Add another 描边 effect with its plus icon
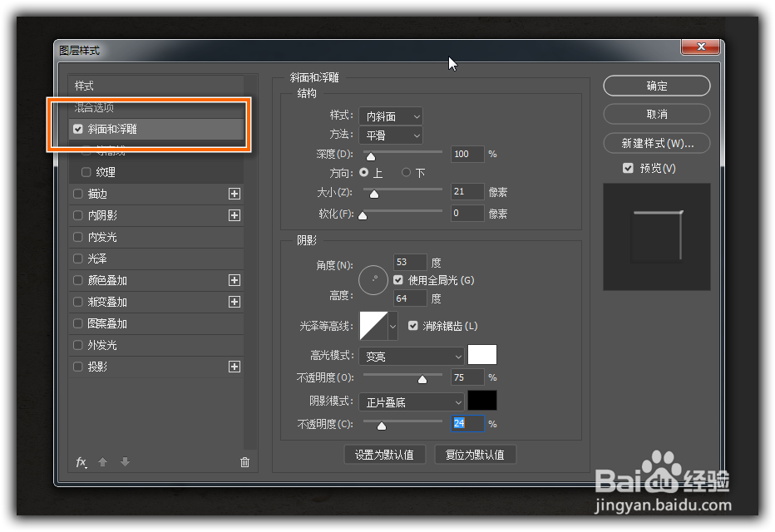This screenshot has width=775, height=532. click(x=234, y=193)
